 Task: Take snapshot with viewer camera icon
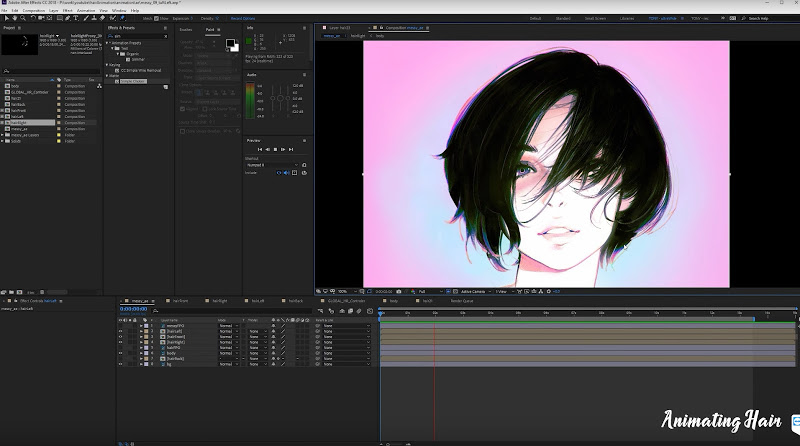pos(399,291)
